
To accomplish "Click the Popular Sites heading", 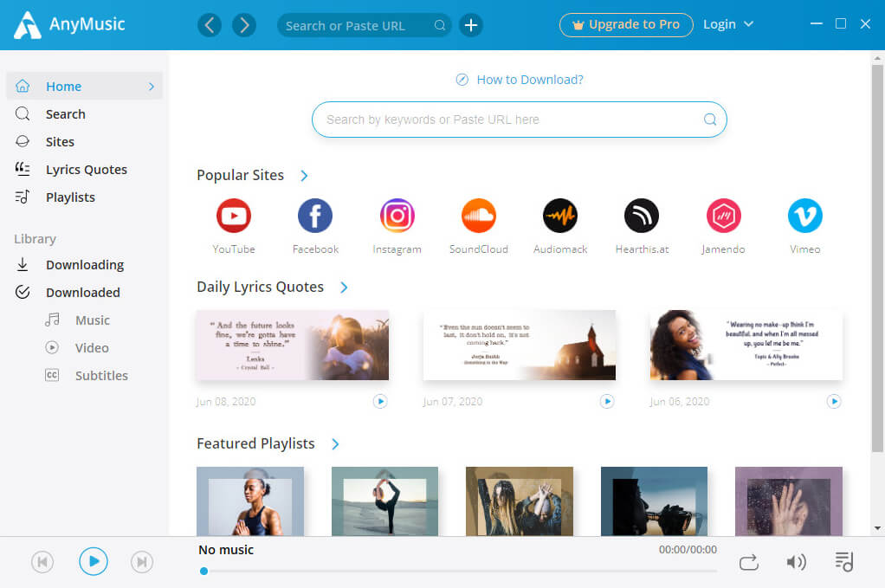I will [x=240, y=176].
